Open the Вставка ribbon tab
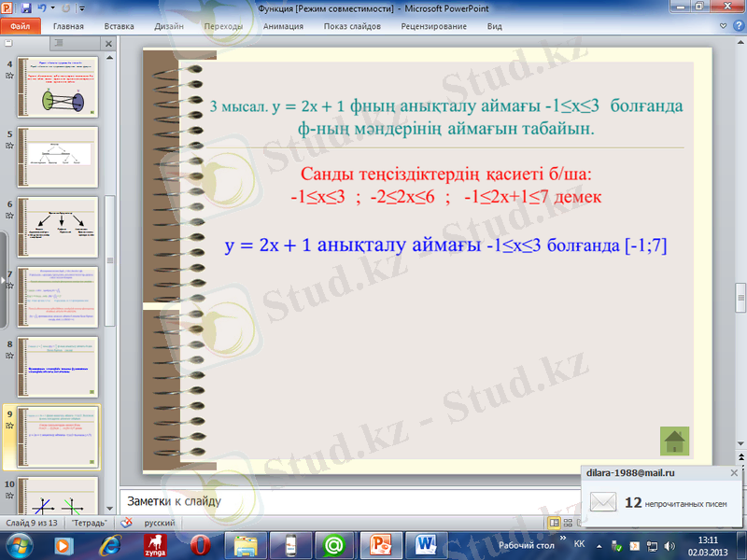Viewport: 747px width, 560px height. (119, 26)
